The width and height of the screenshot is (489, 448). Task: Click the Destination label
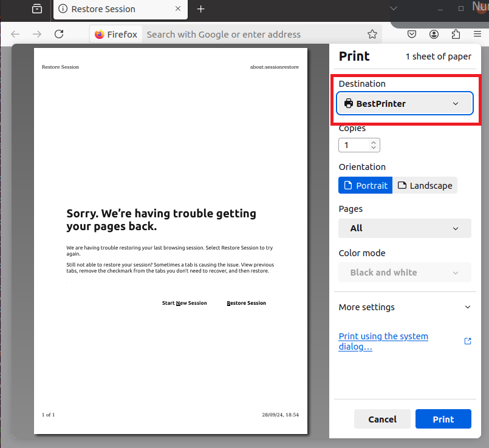click(x=362, y=84)
